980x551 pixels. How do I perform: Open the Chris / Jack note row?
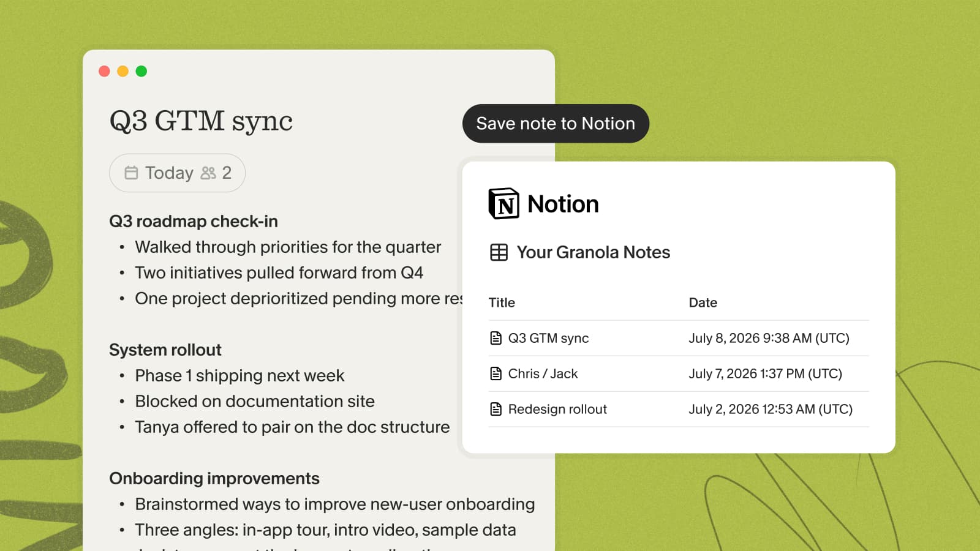pos(679,373)
